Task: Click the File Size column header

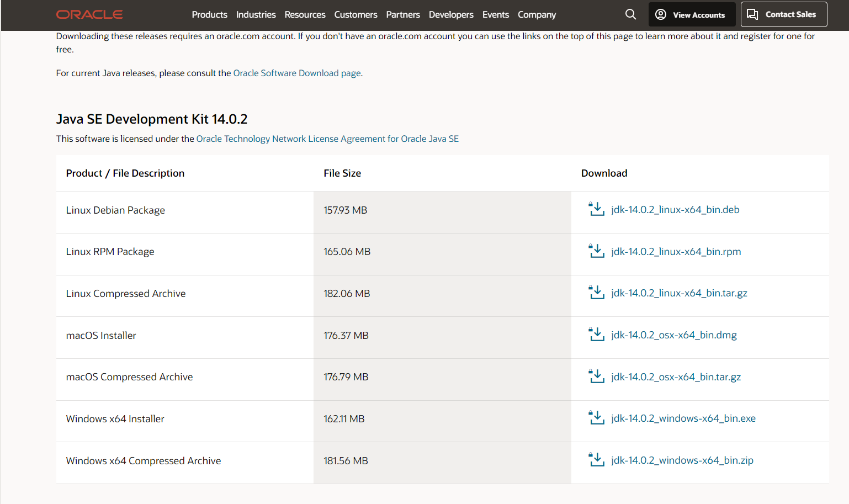Action: [342, 173]
